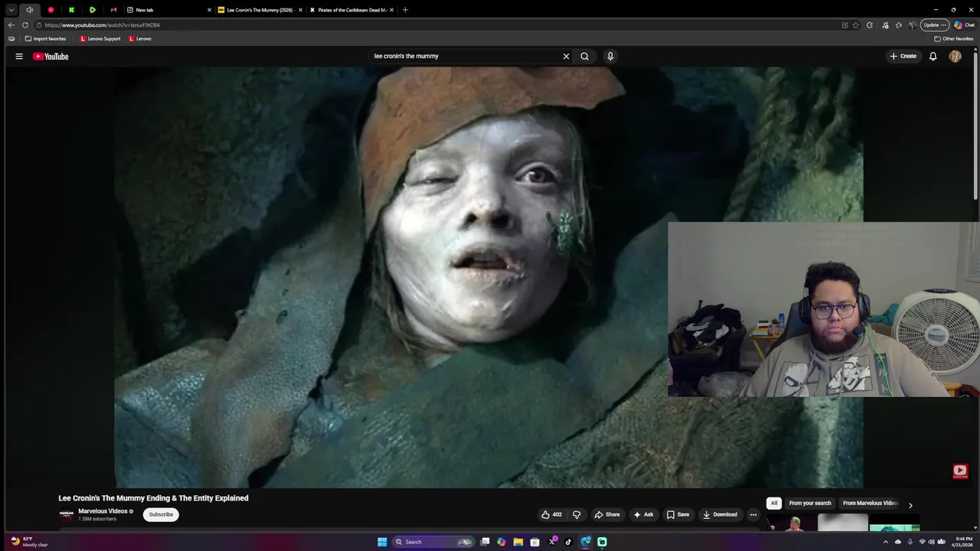Image resolution: width=980 pixels, height=551 pixels.
Task: Open the favorites list toolbar icon
Action: point(899,24)
